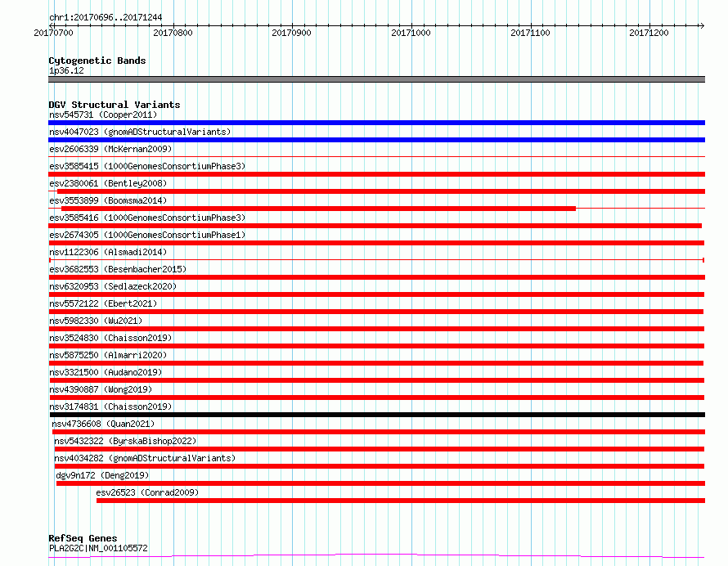Screen dimensions: 728x566
Task: Open dgv9n172 (Deng2019) variant
Action: (x=102, y=475)
